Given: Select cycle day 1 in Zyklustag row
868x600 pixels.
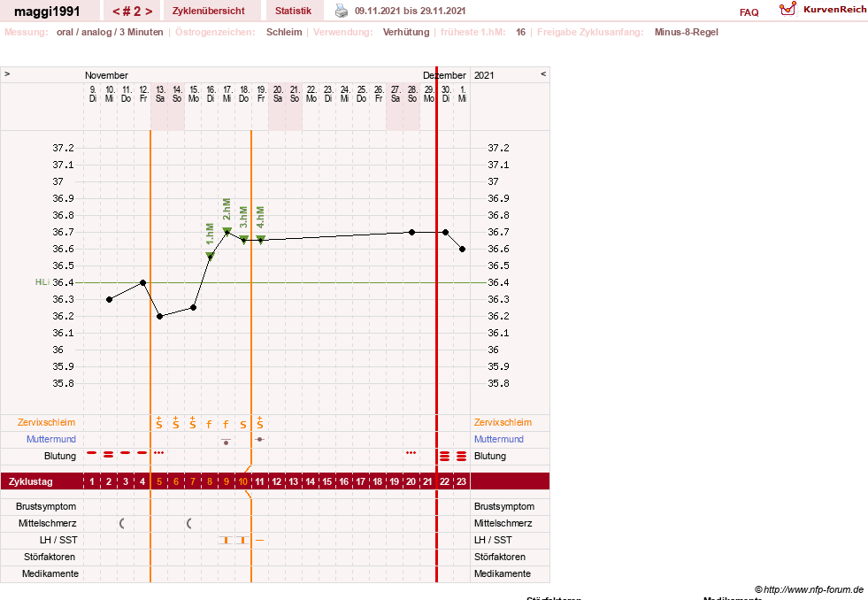Looking at the screenshot, I should coord(92,481).
